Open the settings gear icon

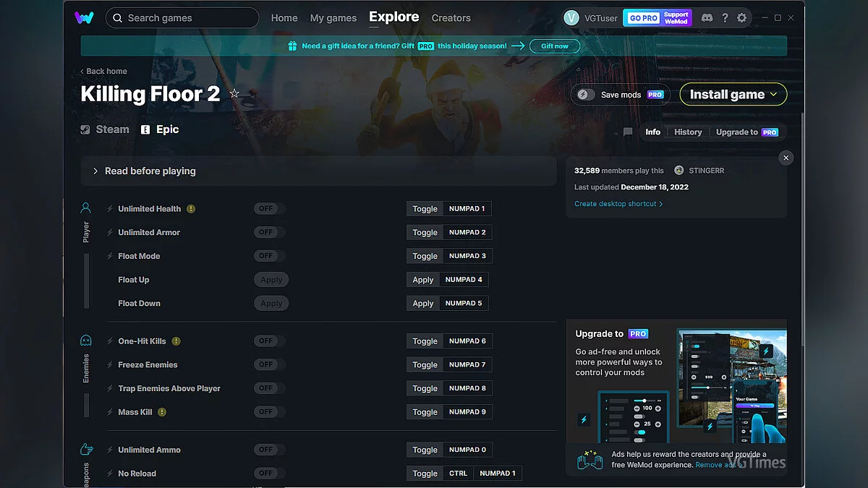[741, 18]
